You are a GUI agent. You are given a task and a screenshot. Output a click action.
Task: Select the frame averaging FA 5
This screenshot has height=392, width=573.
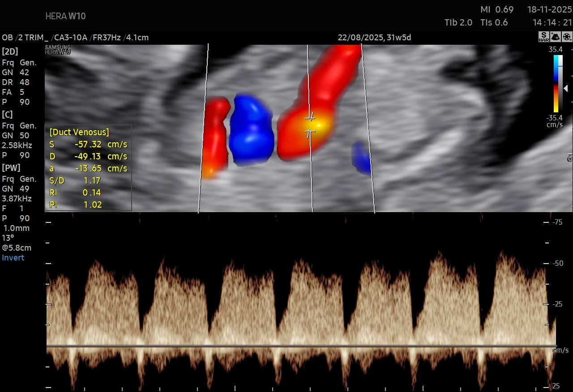click(13, 92)
